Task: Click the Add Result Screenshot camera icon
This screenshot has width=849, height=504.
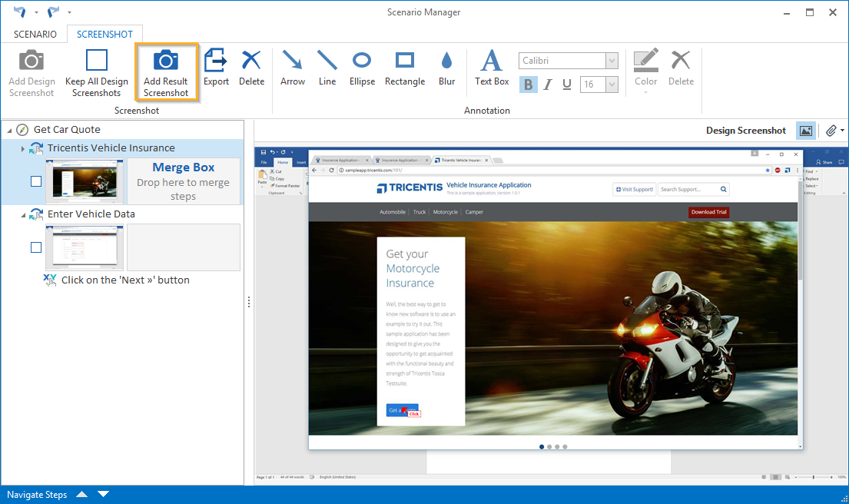Action: [x=166, y=61]
